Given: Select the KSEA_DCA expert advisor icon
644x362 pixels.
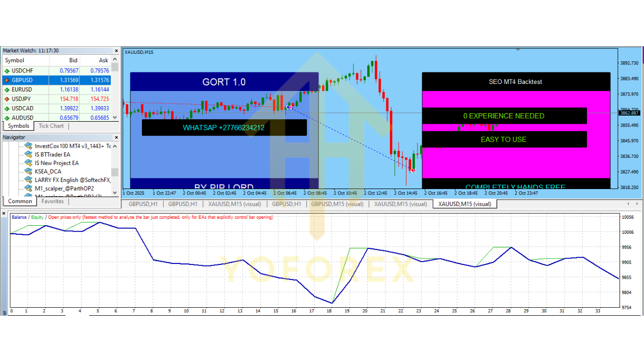Looking at the screenshot, I should (29, 172).
